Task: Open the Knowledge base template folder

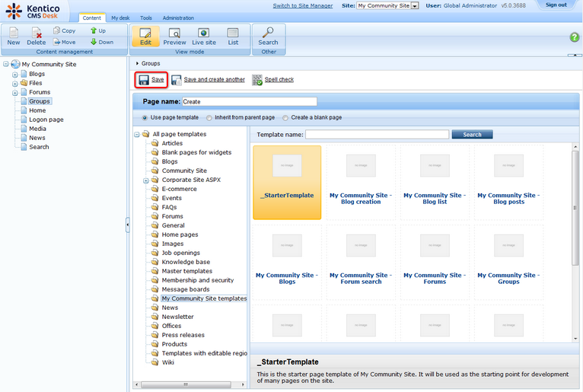Action: 186,262
